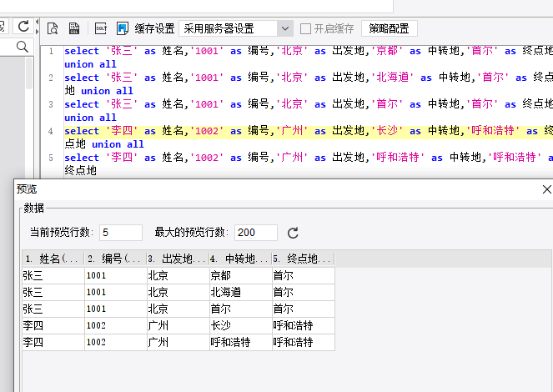
Task: Click line number 4 in SQL editor
Action: (51, 132)
